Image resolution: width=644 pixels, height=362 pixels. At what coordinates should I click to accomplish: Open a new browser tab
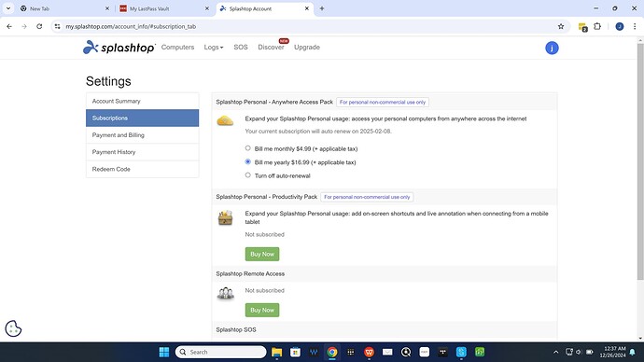pyautogui.click(x=322, y=8)
